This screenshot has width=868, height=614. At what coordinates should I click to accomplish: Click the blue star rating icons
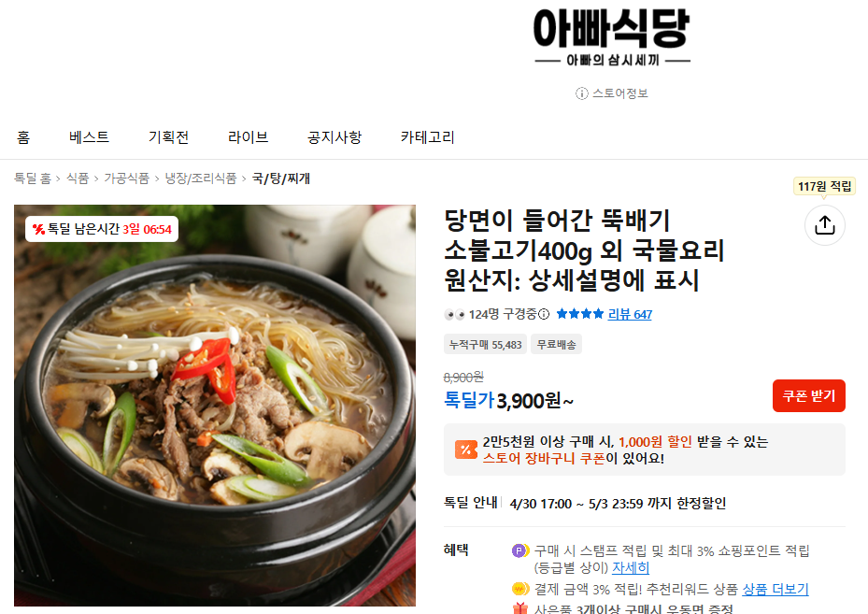[579, 314]
